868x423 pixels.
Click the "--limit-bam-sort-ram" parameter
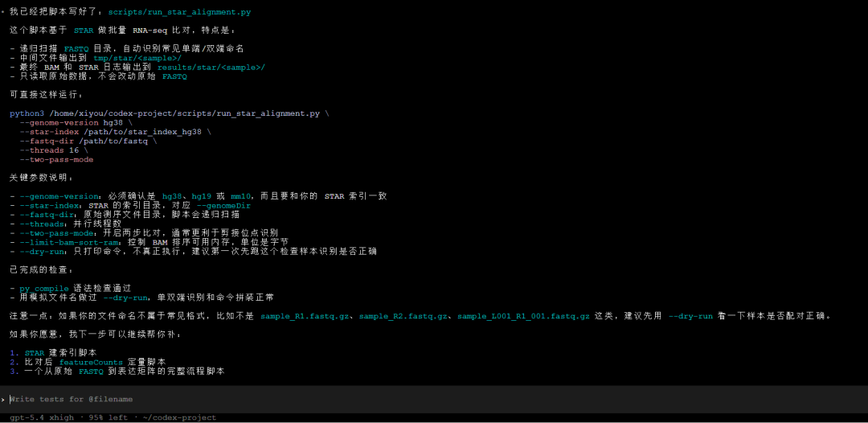coord(68,242)
